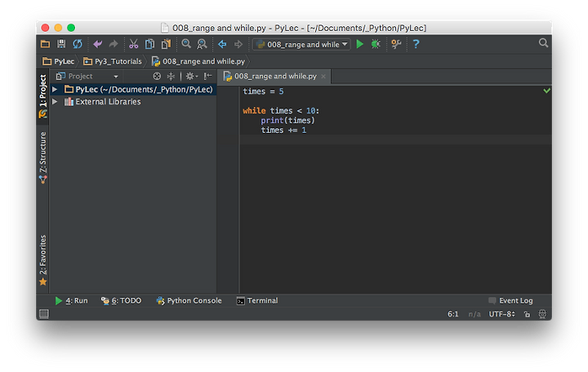Image resolution: width=588 pixels, height=372 pixels.
Task: Click the inspector profile icon in status bar
Action: tap(542, 314)
